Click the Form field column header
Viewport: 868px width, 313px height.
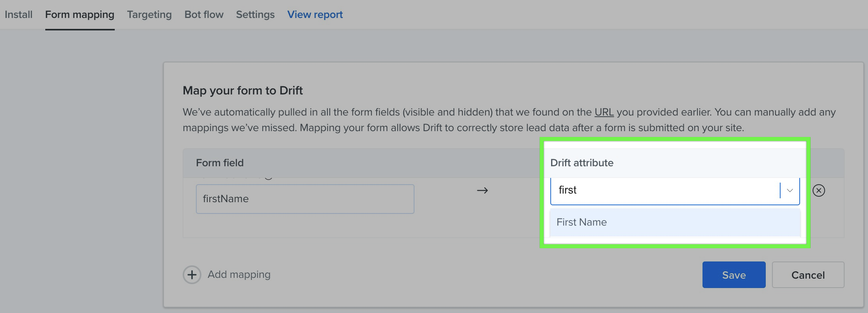[x=220, y=163]
